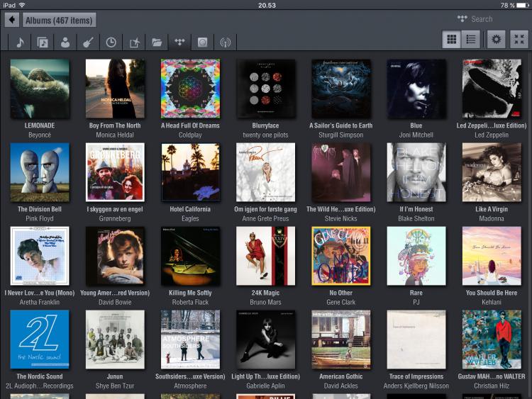Open Boy From The North album
532x399 pixels.
115,89
